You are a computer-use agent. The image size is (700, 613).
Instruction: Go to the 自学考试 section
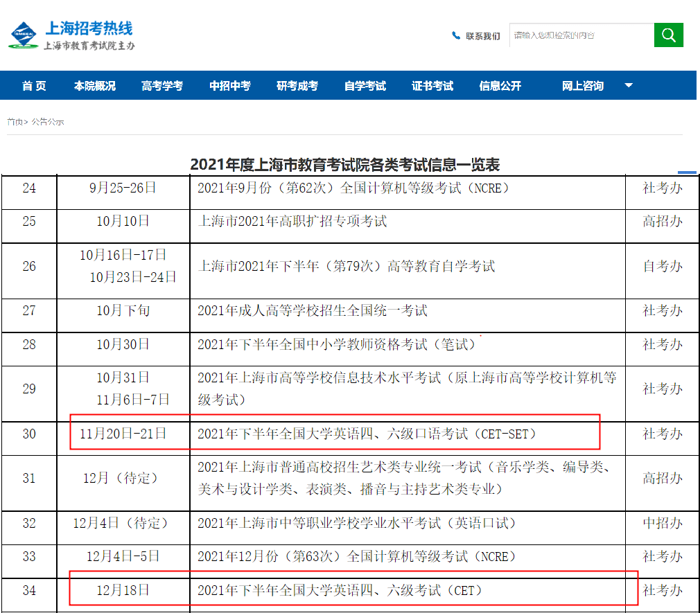(365, 86)
